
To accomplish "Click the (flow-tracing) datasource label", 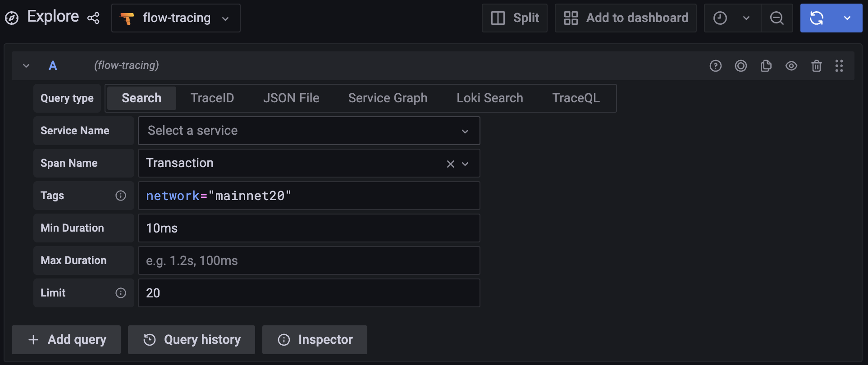I will click(127, 66).
